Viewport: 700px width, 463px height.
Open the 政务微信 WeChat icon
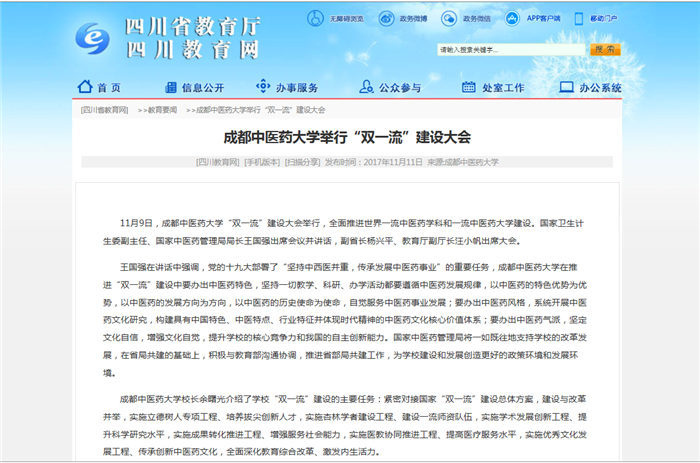(x=447, y=18)
